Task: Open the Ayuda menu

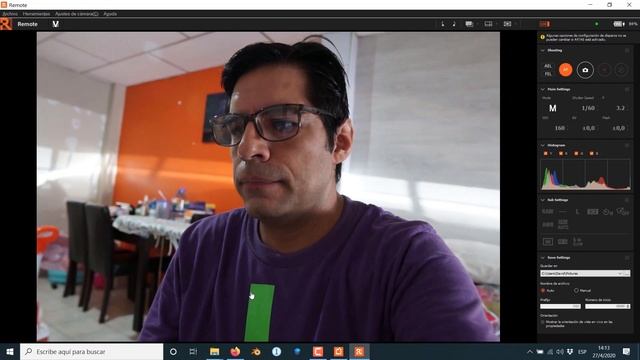Action: [x=110, y=14]
